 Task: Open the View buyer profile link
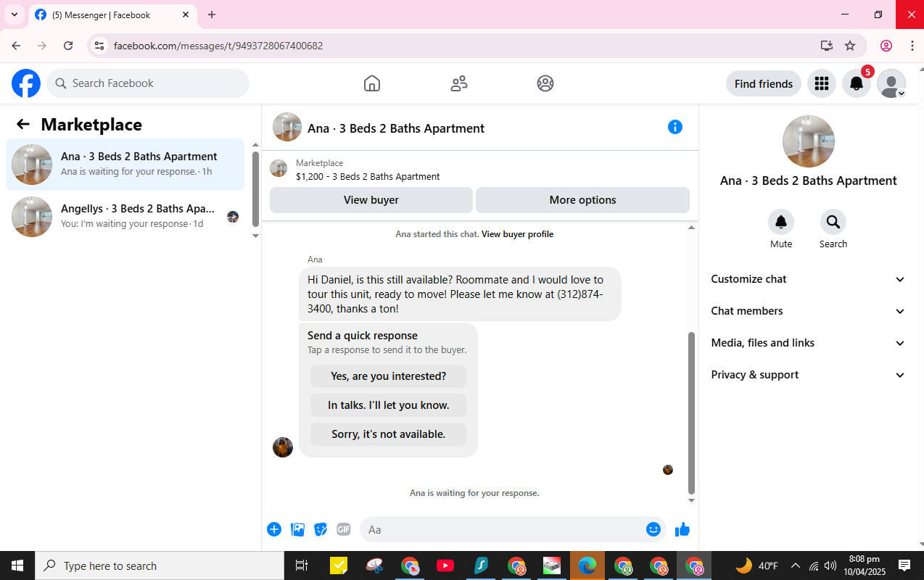pyautogui.click(x=517, y=234)
